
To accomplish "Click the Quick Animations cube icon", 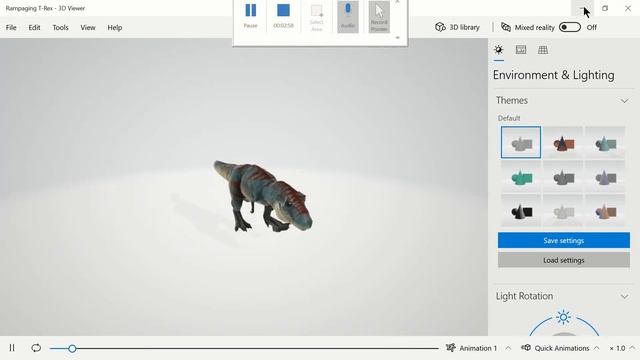I will (x=526, y=348).
